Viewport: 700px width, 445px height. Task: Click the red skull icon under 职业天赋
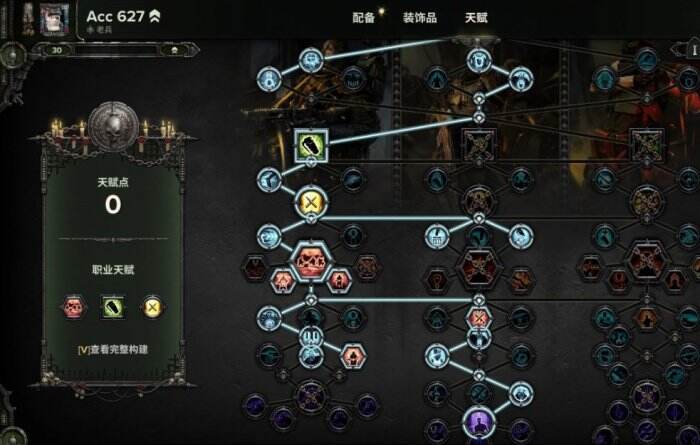[x=74, y=307]
